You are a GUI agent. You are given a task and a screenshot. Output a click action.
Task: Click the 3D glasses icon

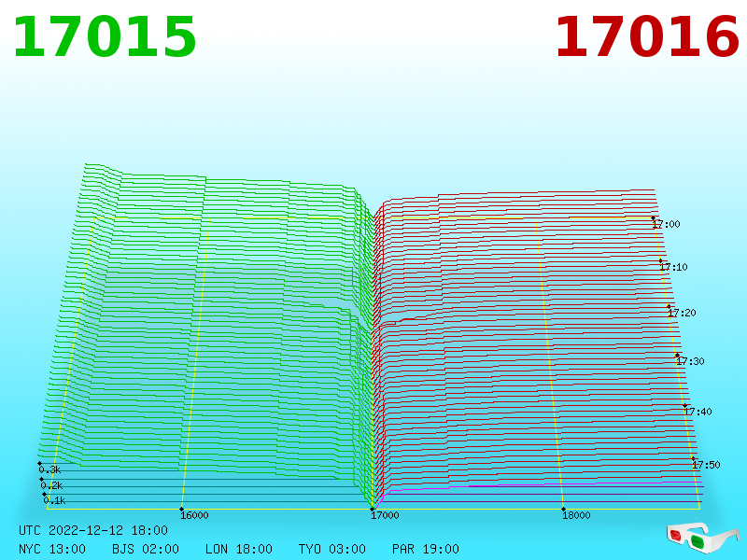coord(703,537)
